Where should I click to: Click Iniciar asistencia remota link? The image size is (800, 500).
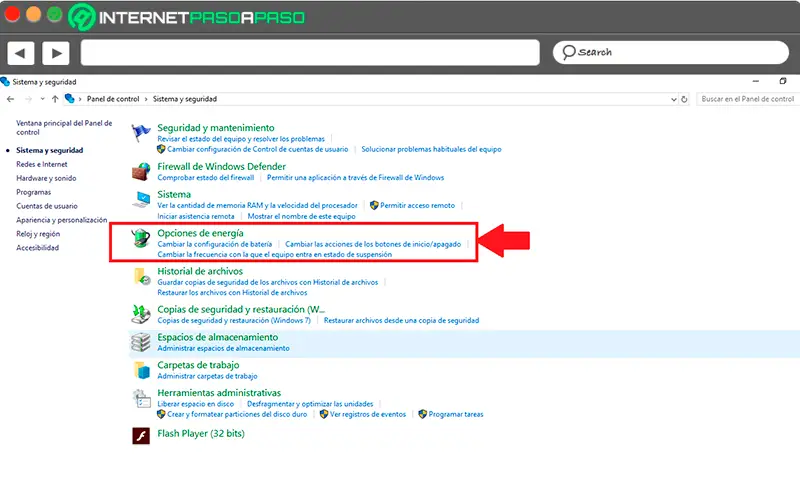(x=196, y=216)
